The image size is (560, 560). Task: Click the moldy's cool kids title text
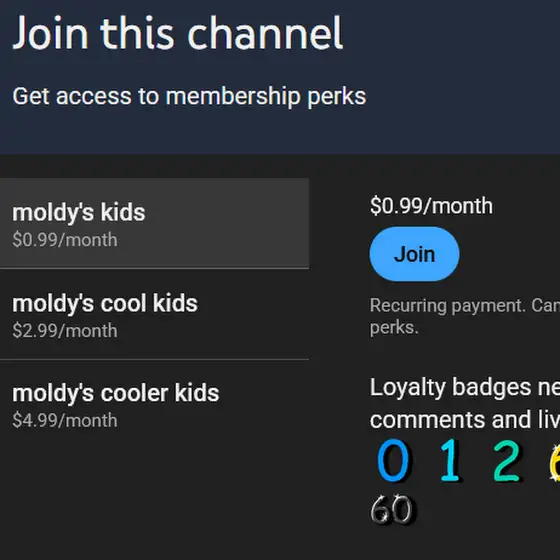pyautogui.click(x=105, y=304)
